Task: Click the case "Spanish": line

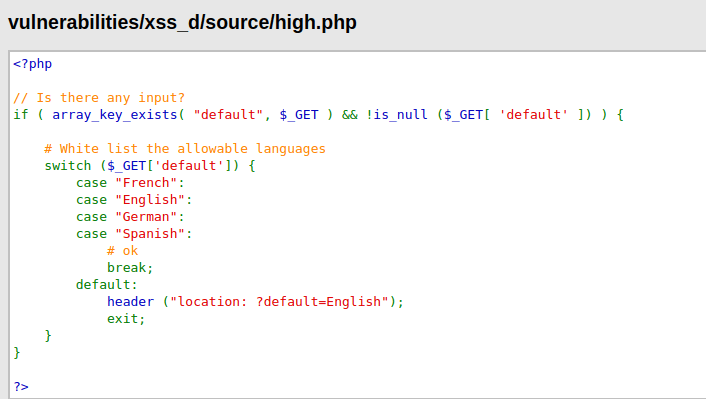Action: [x=134, y=234]
